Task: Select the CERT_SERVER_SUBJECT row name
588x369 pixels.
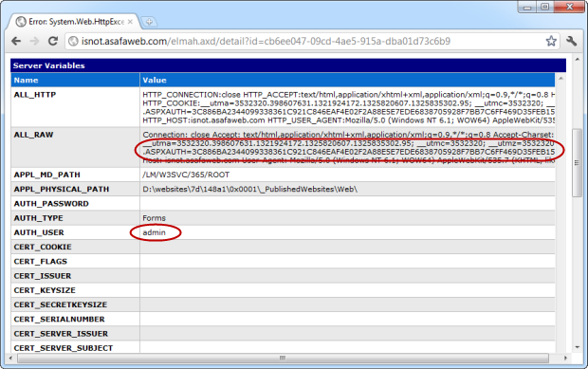Action: (63, 348)
